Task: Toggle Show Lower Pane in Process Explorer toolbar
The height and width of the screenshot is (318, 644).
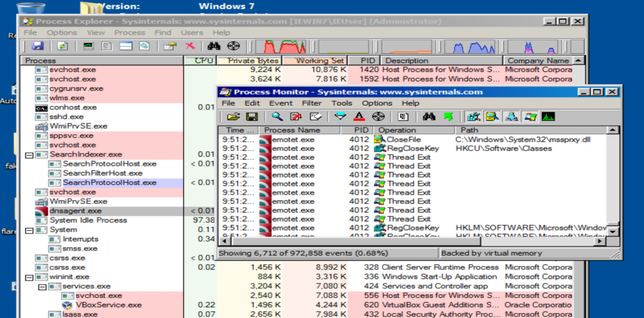Action: tap(126, 46)
